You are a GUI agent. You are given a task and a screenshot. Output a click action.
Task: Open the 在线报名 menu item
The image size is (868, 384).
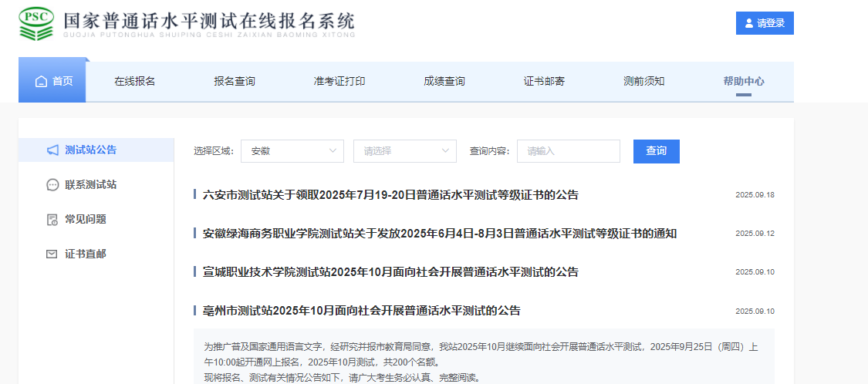(135, 82)
